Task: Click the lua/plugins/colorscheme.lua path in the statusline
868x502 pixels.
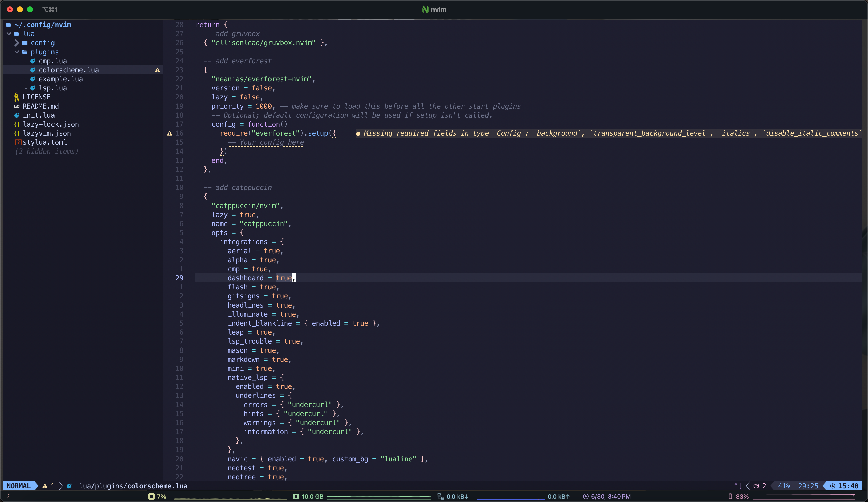Action: pyautogui.click(x=133, y=486)
